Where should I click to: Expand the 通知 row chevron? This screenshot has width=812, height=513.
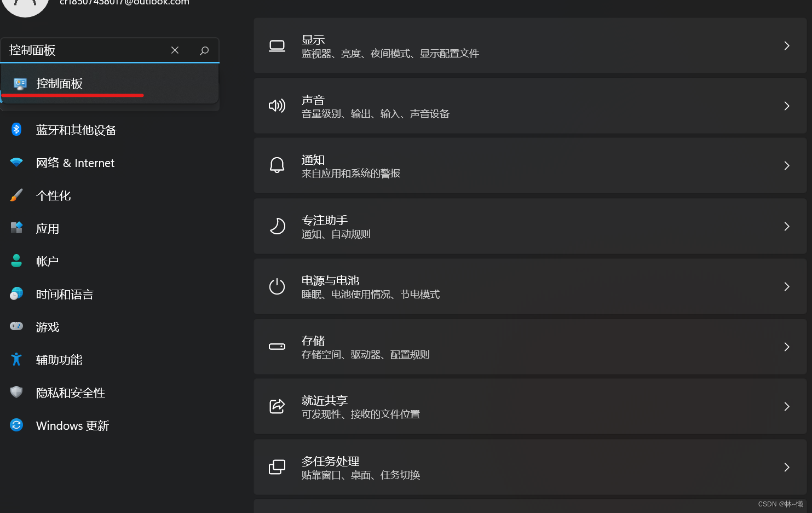(786, 166)
